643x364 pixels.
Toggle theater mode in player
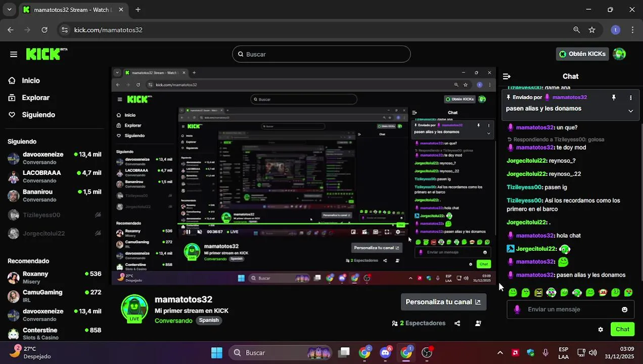coord(376,232)
